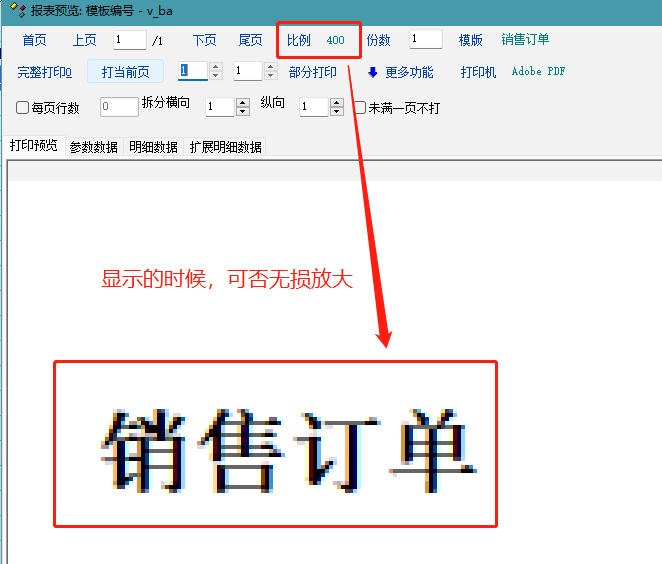Toggle the 未满一页不打 checkbox
Image resolution: width=662 pixels, height=564 pixels.
(360, 107)
